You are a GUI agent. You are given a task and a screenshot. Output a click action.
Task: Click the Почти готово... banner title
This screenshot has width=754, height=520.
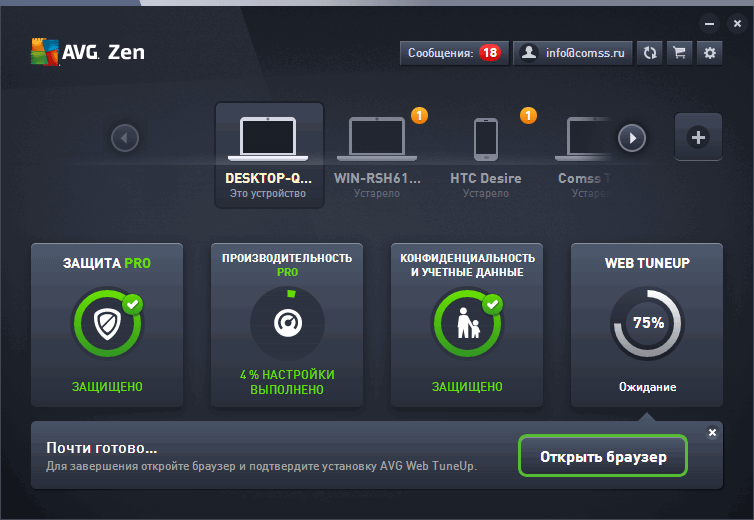point(101,448)
